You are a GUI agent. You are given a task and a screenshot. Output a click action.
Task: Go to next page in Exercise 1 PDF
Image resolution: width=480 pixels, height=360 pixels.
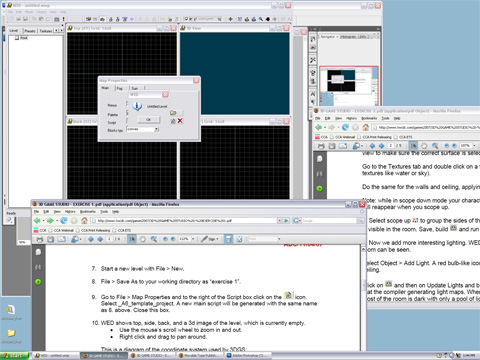click(100, 239)
